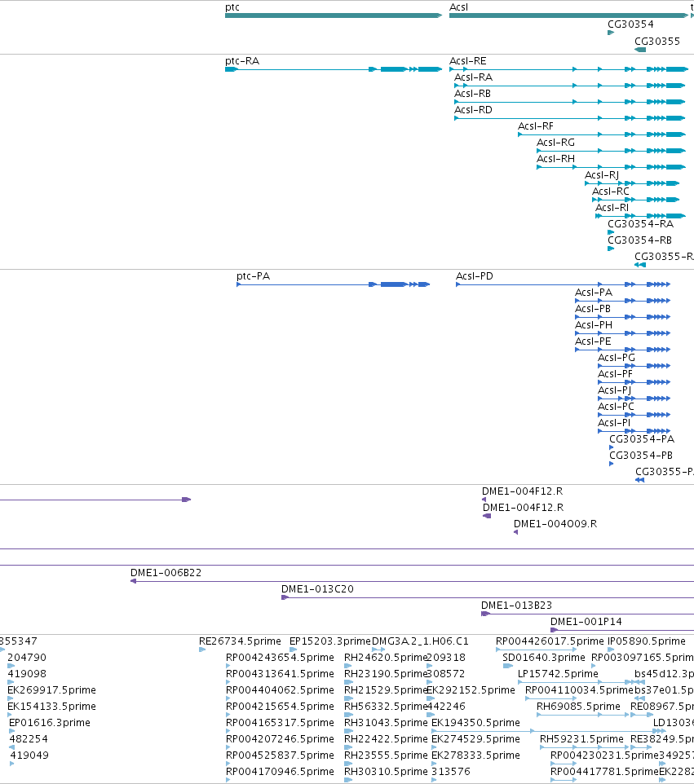Select the Acsl-RH transcript label
The image size is (694, 784).
[x=555, y=158]
